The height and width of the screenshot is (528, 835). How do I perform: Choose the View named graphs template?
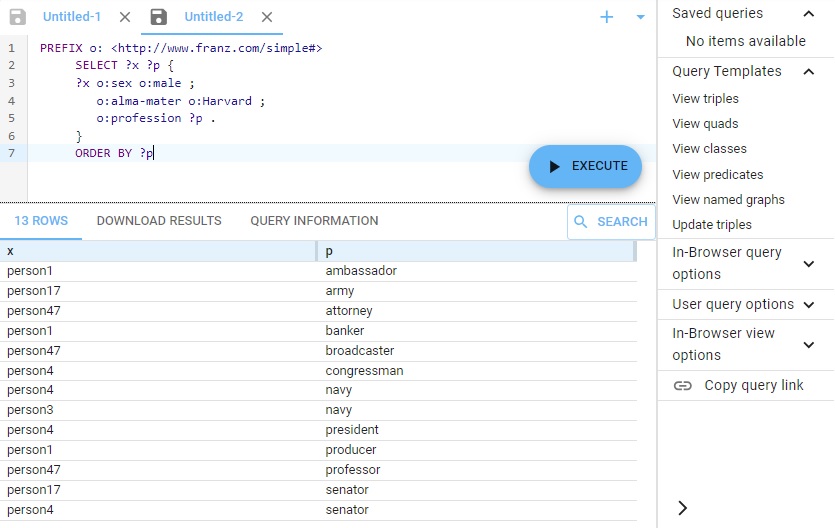tap(728, 200)
